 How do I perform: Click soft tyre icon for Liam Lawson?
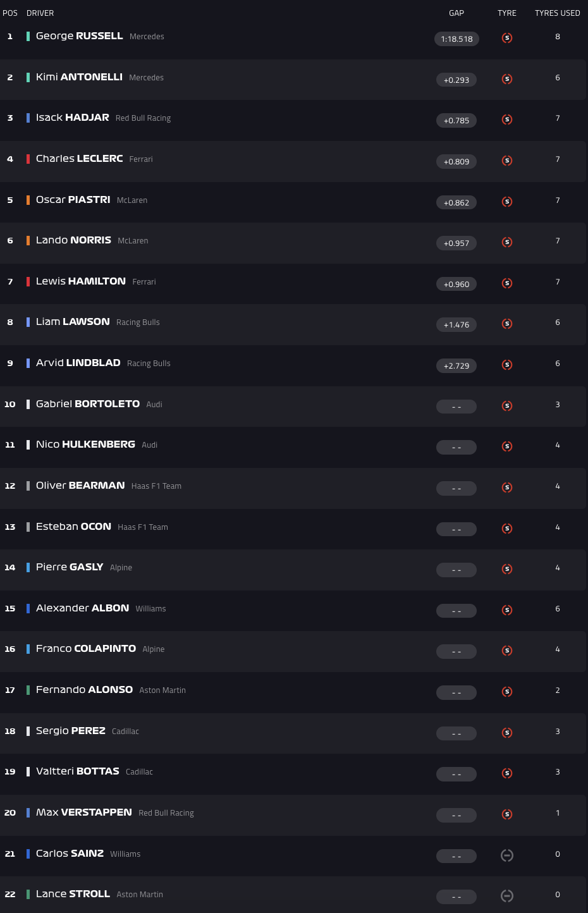507,324
